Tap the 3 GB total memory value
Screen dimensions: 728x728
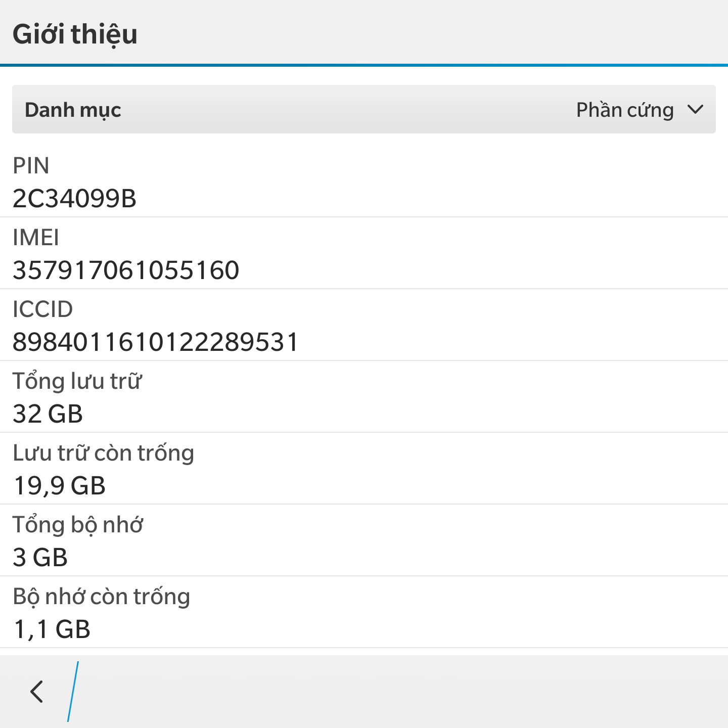[x=40, y=557]
